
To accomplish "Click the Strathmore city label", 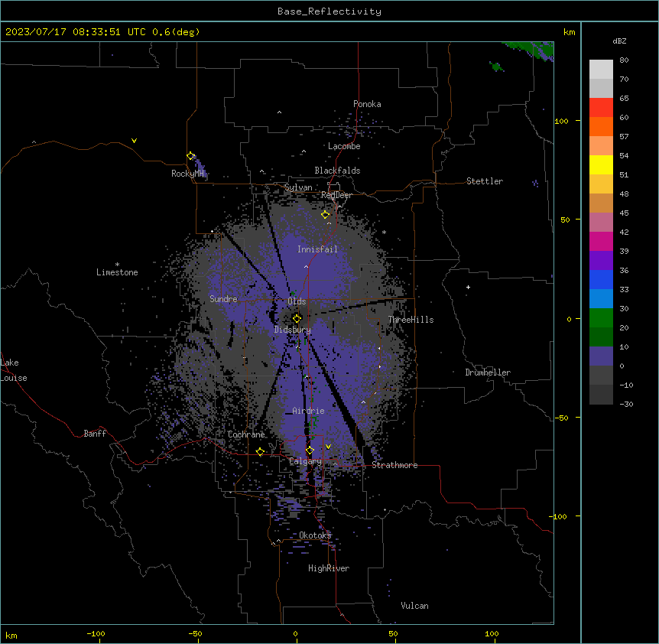I will (394, 465).
